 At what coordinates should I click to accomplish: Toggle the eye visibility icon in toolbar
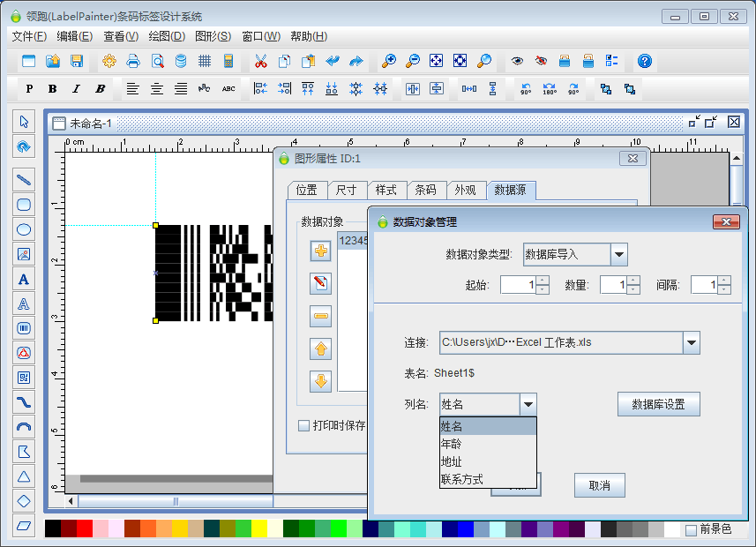pyautogui.click(x=517, y=61)
